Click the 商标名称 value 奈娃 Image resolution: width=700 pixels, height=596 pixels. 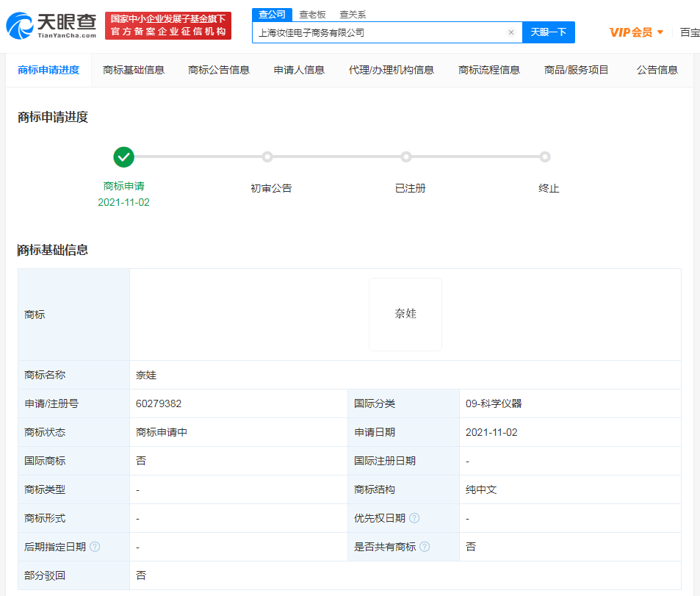pos(146,375)
